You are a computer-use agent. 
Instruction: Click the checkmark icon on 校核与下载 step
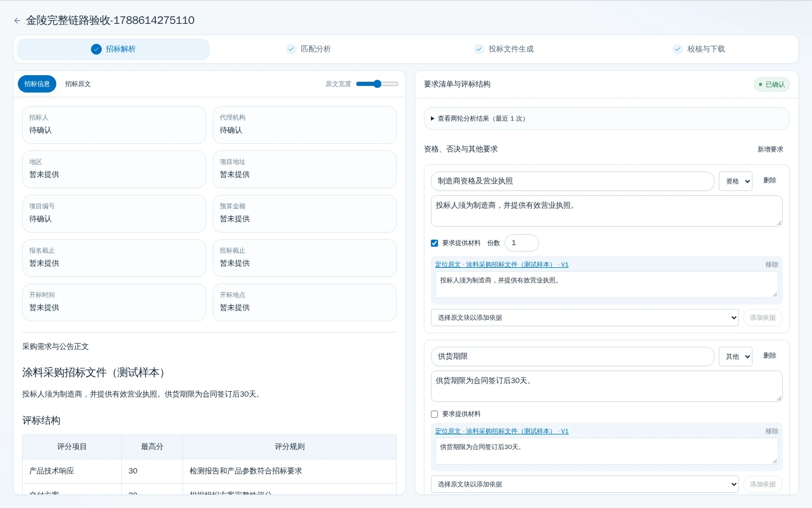(678, 49)
